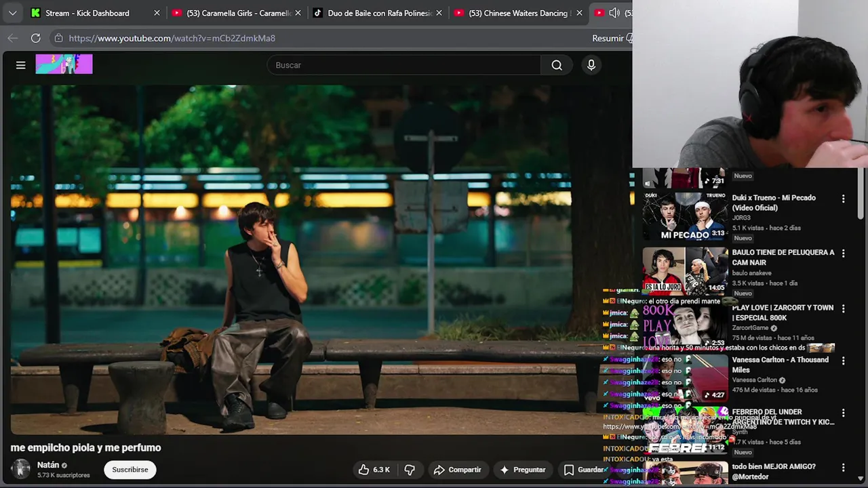Mute the audio-playing tab speaker icon
Viewport: 868px width, 488px height.
pos(614,13)
